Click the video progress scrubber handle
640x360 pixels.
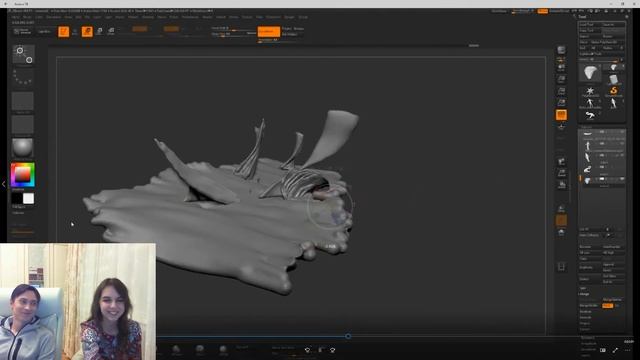coord(348,336)
